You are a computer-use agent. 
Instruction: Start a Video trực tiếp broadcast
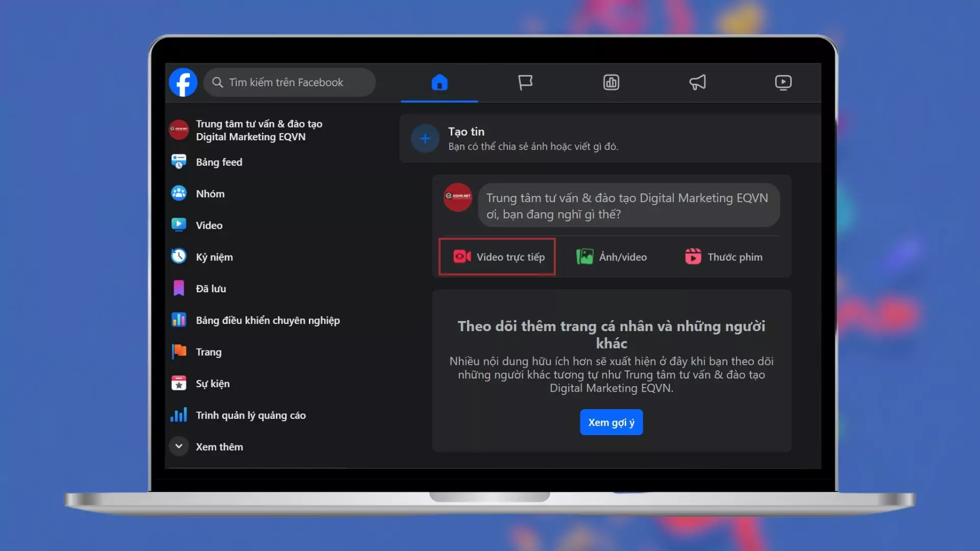click(497, 257)
